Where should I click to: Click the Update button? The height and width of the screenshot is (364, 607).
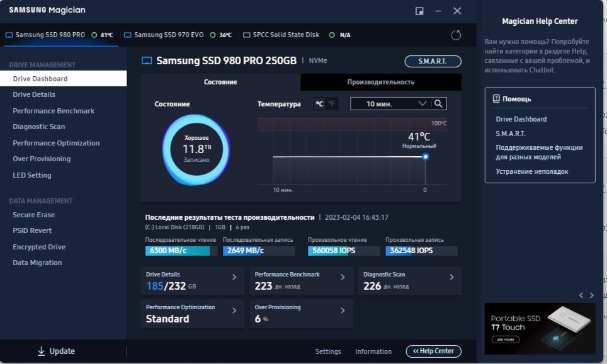point(56,351)
